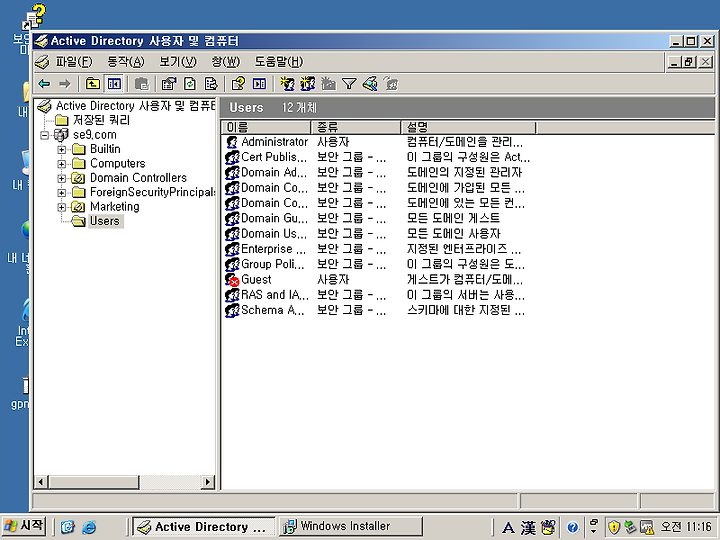Select the Domain Gu... group icon
Screen dimensions: 720x540
tap(232, 219)
